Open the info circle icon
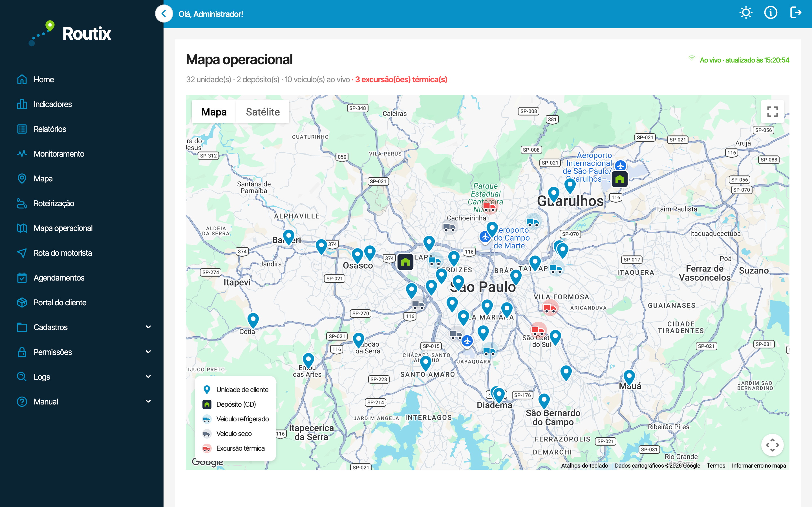This screenshot has height=507, width=812. (770, 13)
